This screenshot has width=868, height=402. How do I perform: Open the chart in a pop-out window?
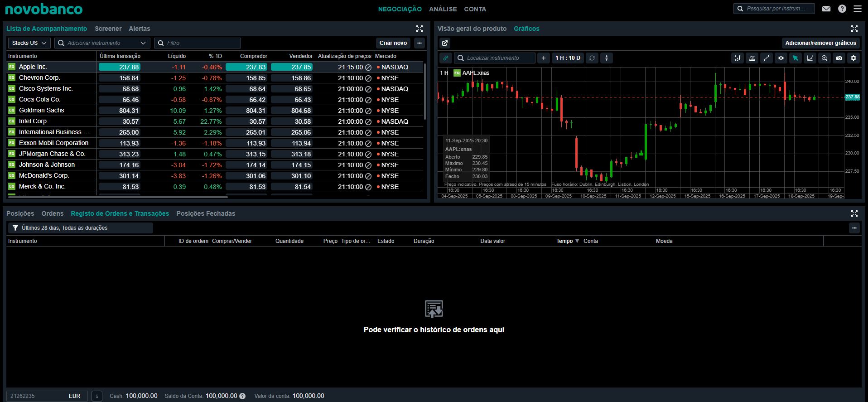pyautogui.click(x=445, y=43)
